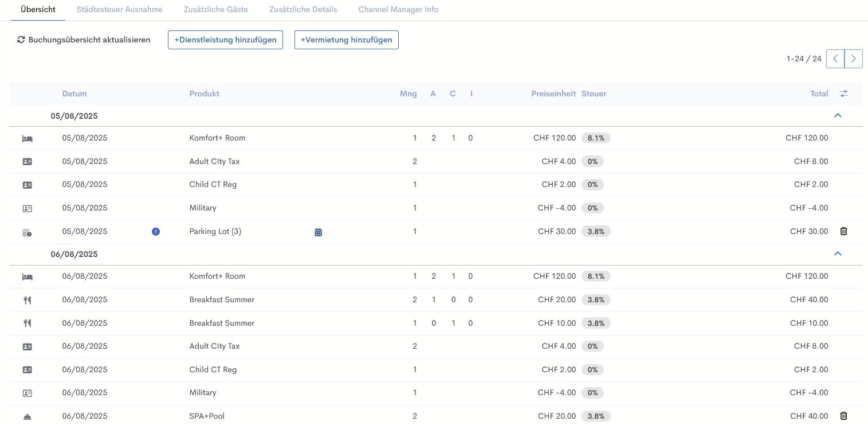Click the blue info alert on Parking Lot
Screen dimensions: 868x425
pyautogui.click(x=156, y=232)
